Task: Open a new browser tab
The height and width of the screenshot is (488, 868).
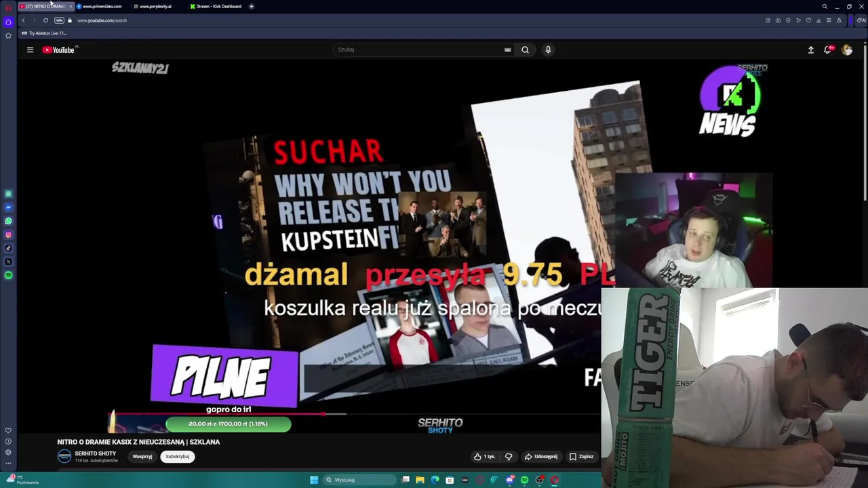Action: (252, 6)
